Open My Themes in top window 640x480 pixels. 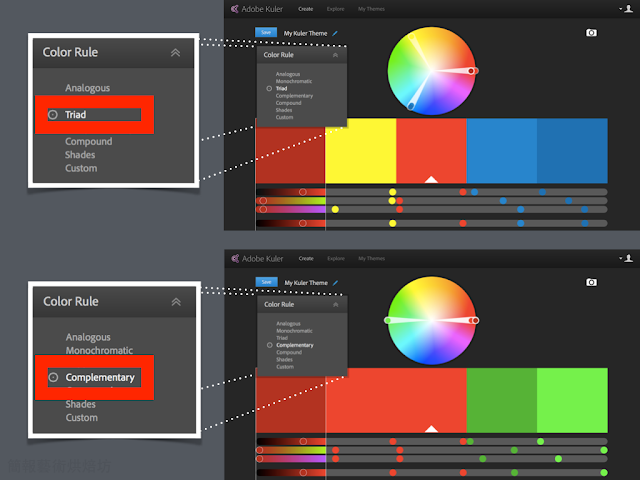coord(371,9)
